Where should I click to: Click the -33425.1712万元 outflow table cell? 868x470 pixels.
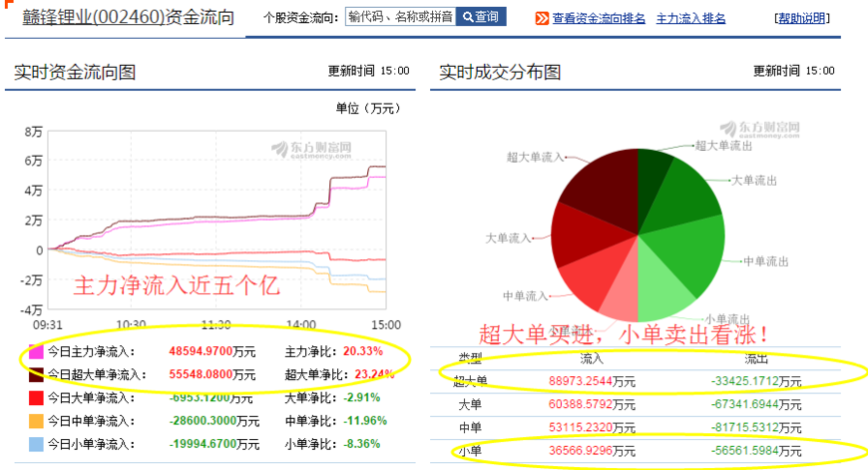coord(756,381)
